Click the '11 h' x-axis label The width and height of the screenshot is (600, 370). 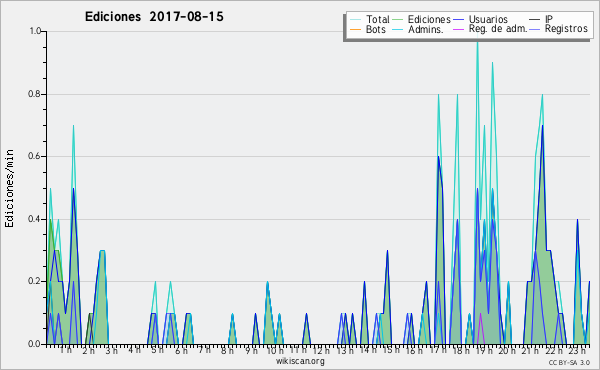(298, 350)
